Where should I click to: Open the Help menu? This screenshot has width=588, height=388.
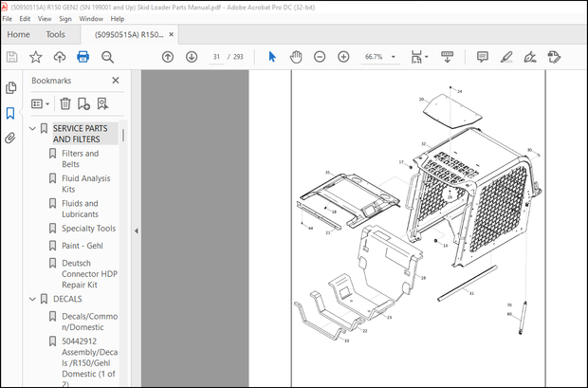click(118, 18)
